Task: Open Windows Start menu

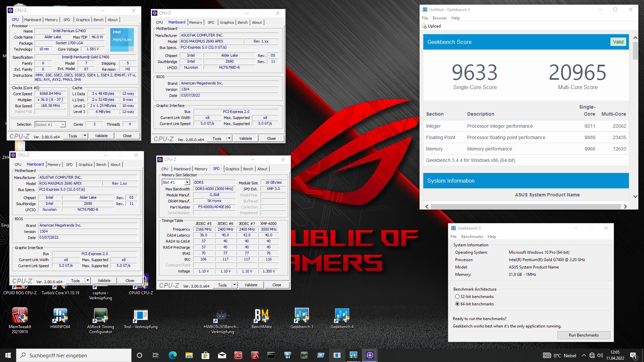Action: [x=8, y=355]
